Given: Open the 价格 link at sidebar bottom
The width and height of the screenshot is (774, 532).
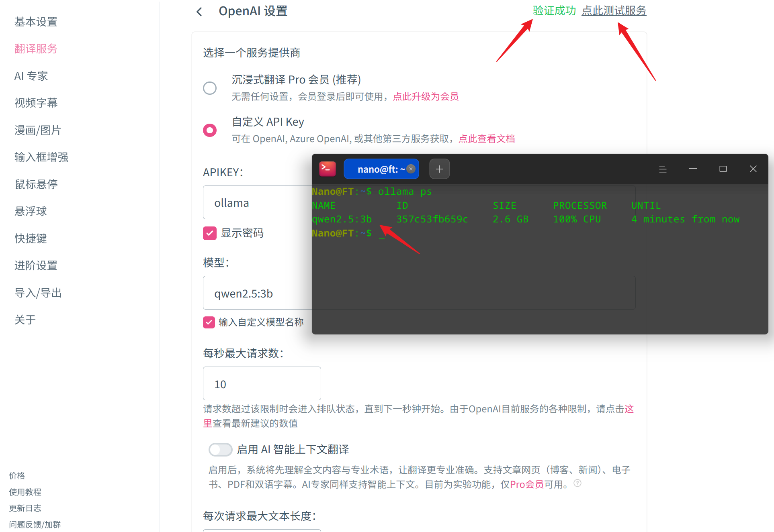Looking at the screenshot, I should (x=17, y=475).
